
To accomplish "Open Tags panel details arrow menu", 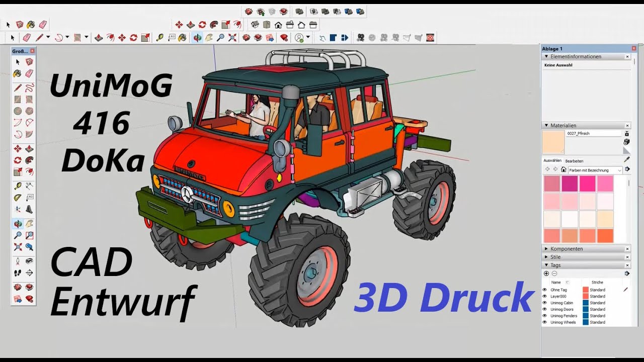I will [627, 274].
